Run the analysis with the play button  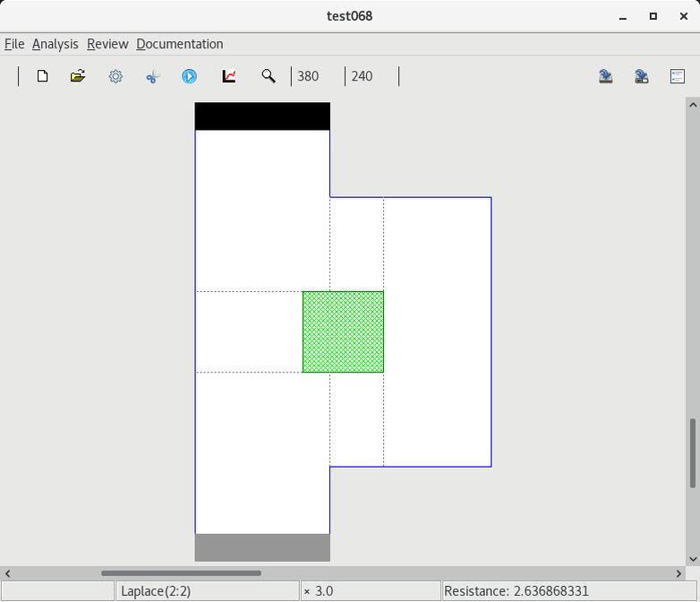tap(190, 76)
